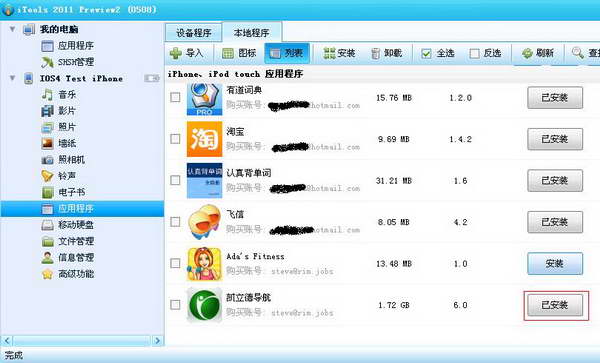Click the 1.72 GB size value
Viewport: 600px width, 363px height.
[394, 305]
